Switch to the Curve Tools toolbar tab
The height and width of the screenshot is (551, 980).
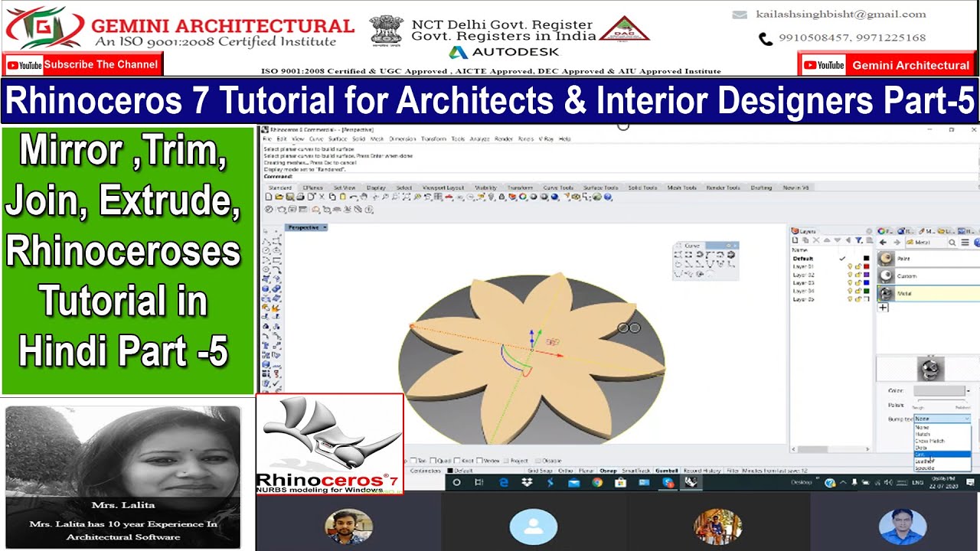(x=558, y=187)
